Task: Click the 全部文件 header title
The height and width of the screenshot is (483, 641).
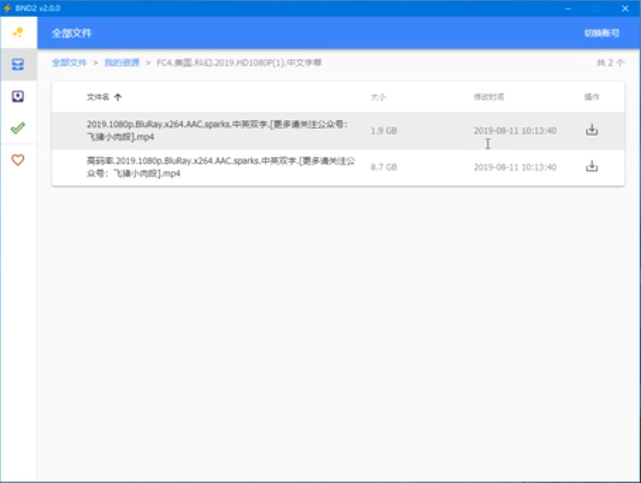Action: click(72, 33)
